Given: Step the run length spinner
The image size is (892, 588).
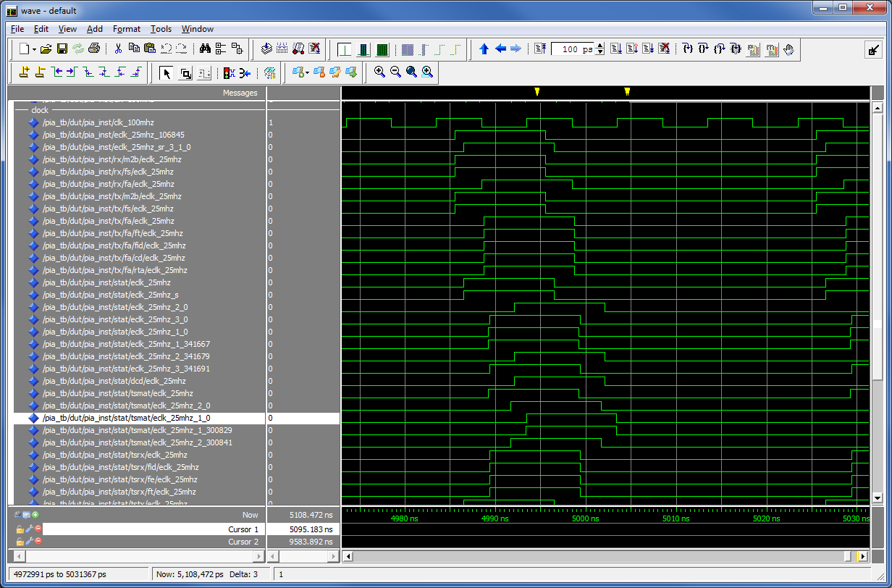Looking at the screenshot, I should [599, 49].
